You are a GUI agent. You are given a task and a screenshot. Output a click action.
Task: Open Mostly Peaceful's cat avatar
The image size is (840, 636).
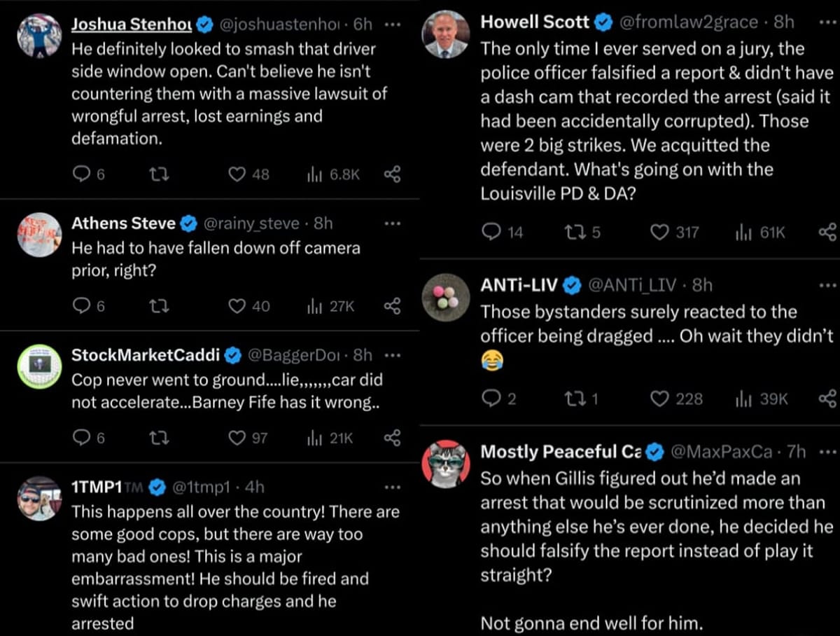pos(446,464)
